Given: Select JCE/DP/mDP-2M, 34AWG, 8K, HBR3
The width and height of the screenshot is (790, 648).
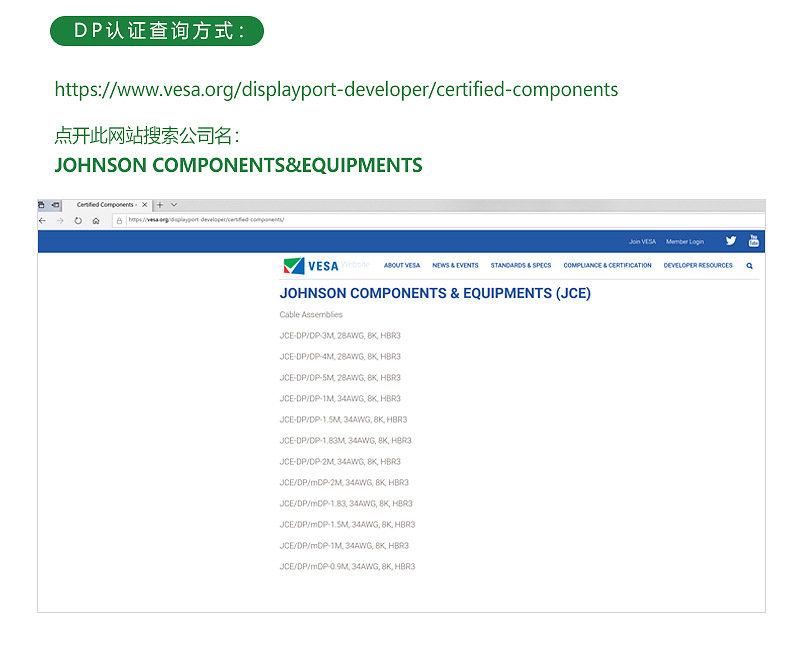Looking at the screenshot, I should point(344,483).
